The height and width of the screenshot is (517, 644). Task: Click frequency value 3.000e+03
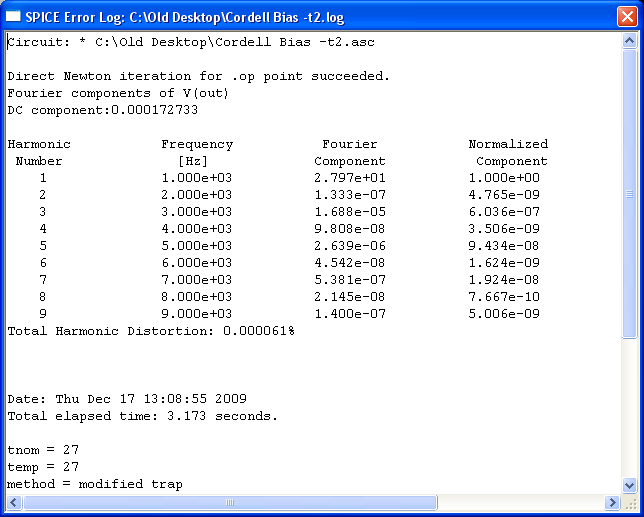(x=197, y=212)
